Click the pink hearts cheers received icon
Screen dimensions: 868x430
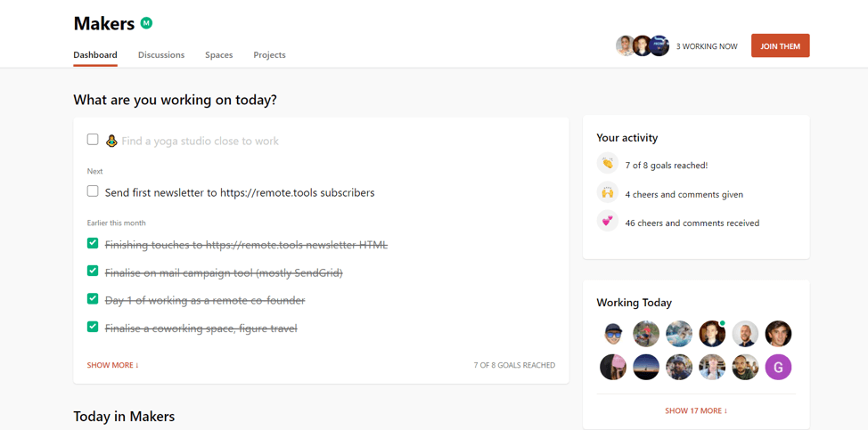(x=607, y=222)
